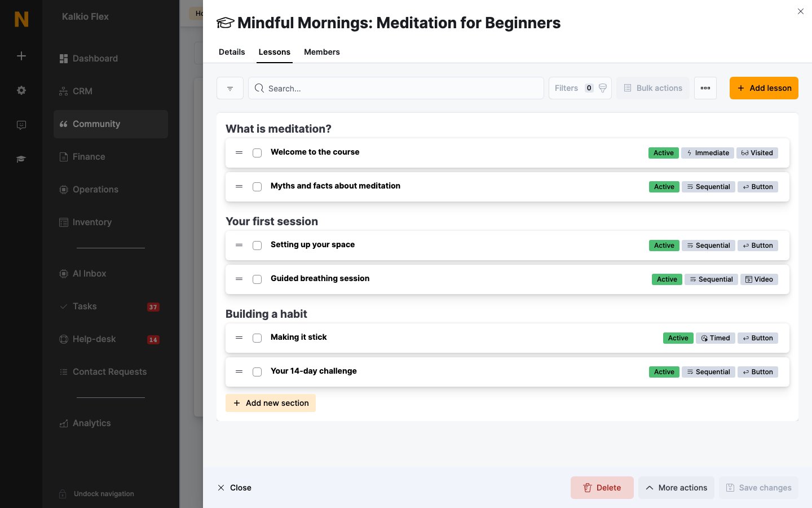This screenshot has height=508, width=812.
Task: Click the chat feedback icon in left rail
Action: pos(21,125)
